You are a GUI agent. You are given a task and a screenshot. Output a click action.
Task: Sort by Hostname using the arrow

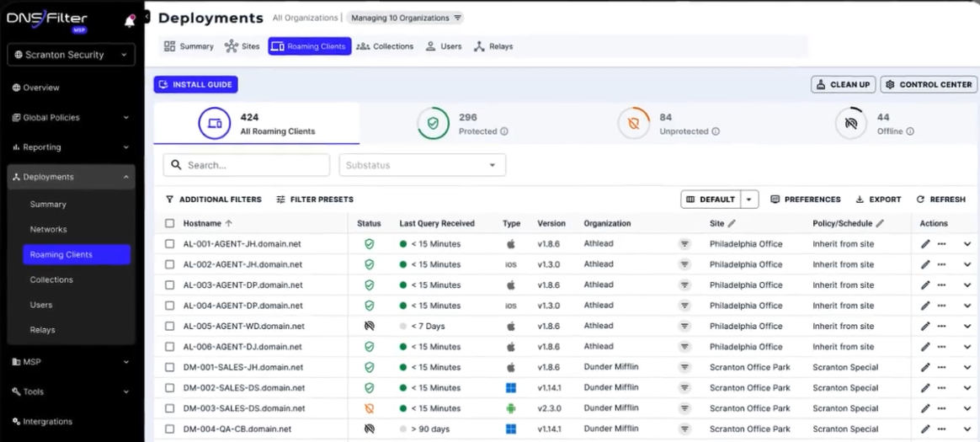click(228, 223)
